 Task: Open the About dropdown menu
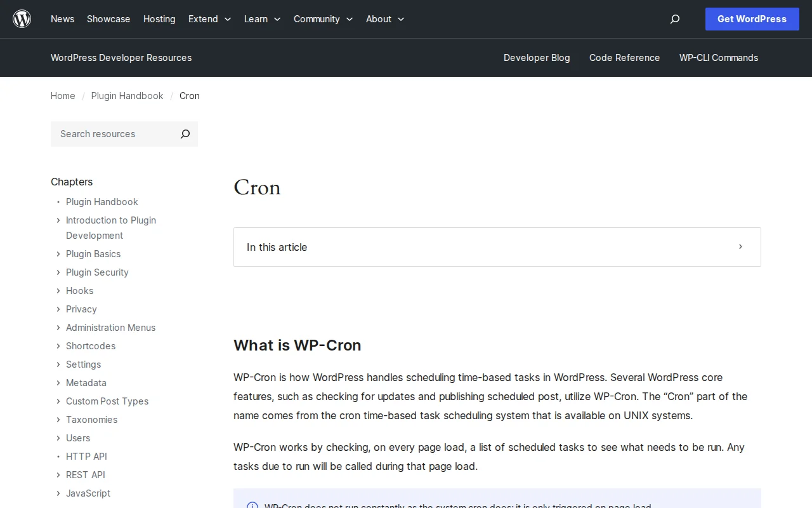384,19
